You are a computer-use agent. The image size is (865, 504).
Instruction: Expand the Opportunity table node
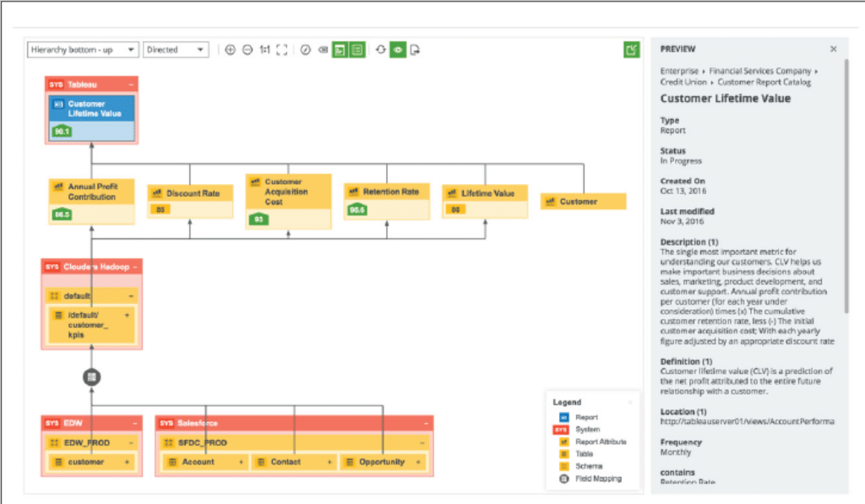[x=418, y=462]
